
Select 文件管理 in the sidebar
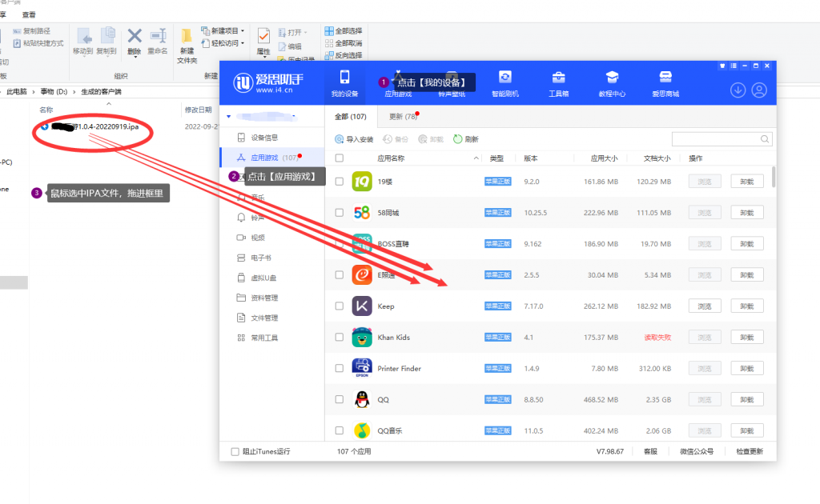(272, 318)
